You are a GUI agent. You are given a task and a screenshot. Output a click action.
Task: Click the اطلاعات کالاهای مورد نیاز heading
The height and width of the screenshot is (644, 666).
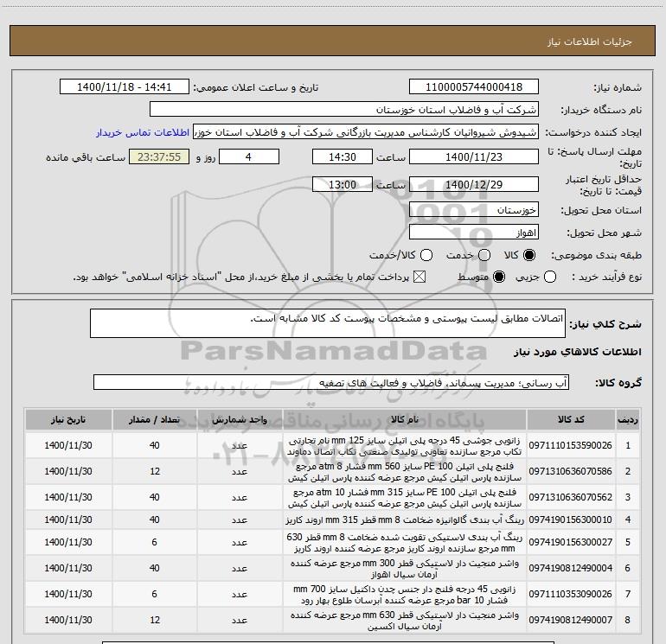(x=578, y=352)
